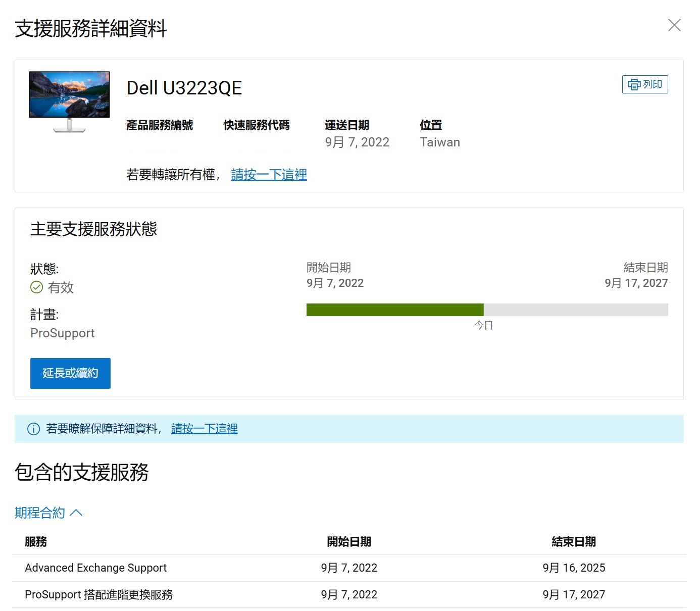Image resolution: width=700 pixels, height=611 pixels.
Task: Click the blue info circle icon
Action: point(33,429)
